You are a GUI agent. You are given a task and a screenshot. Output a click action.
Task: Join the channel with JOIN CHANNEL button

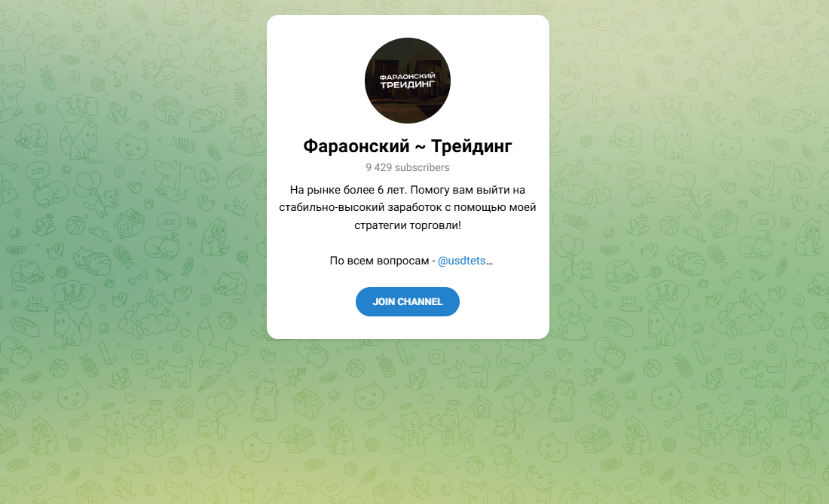coord(407,301)
